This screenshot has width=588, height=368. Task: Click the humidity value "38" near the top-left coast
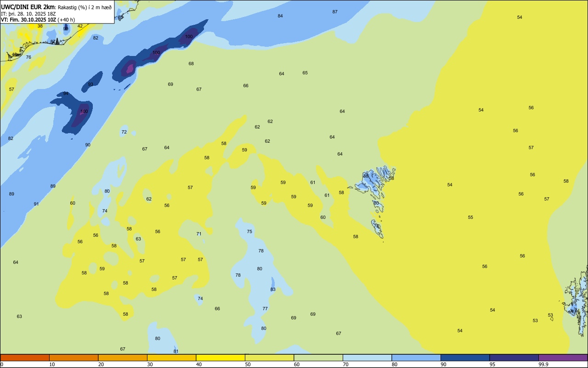40,26
